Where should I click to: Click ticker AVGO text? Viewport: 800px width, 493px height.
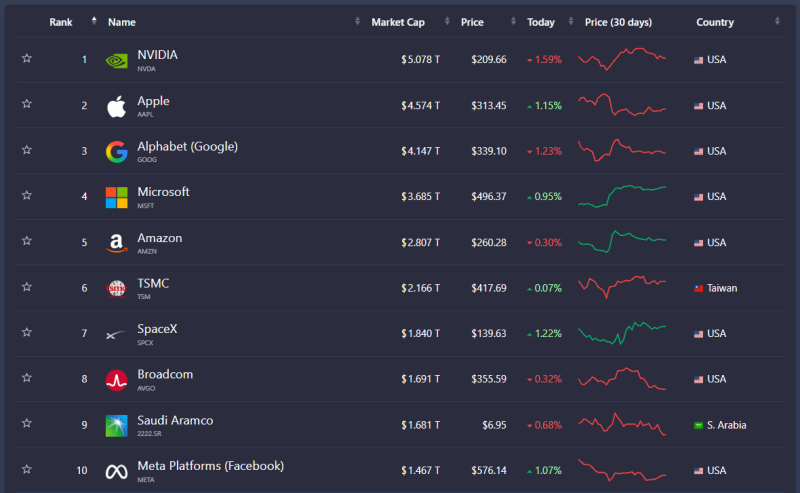tap(146, 388)
